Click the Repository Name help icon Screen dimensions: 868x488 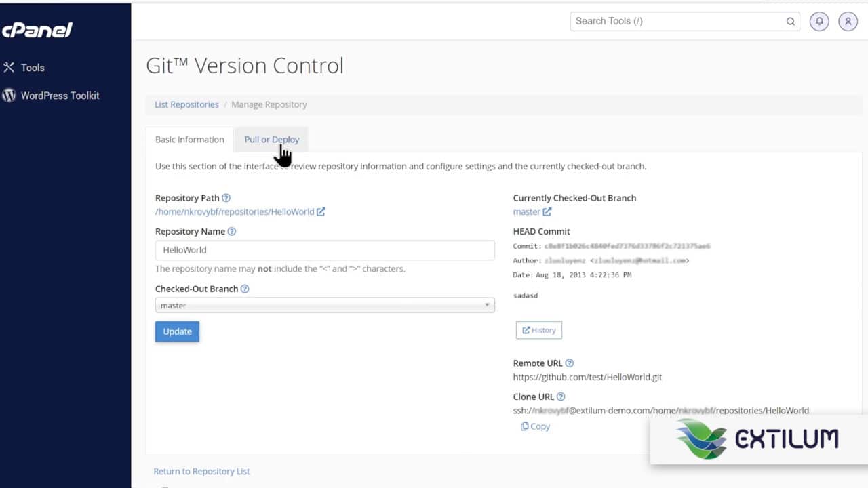coord(231,231)
